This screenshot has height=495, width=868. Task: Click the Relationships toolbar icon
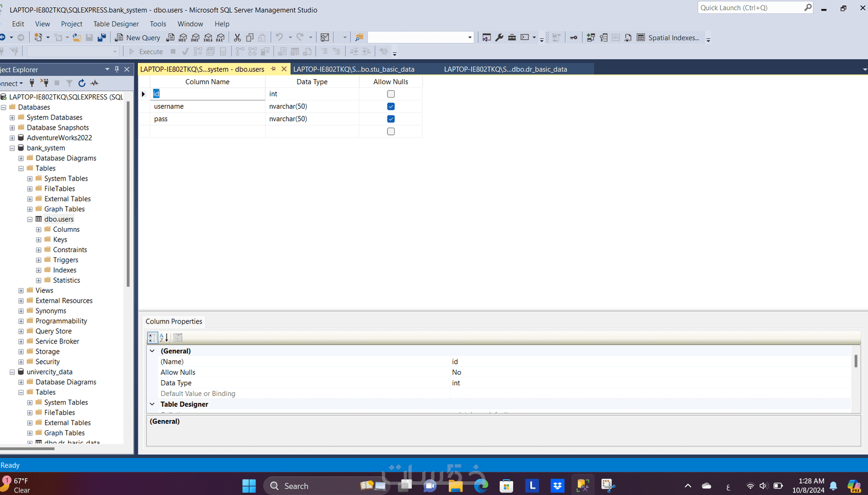click(x=591, y=38)
